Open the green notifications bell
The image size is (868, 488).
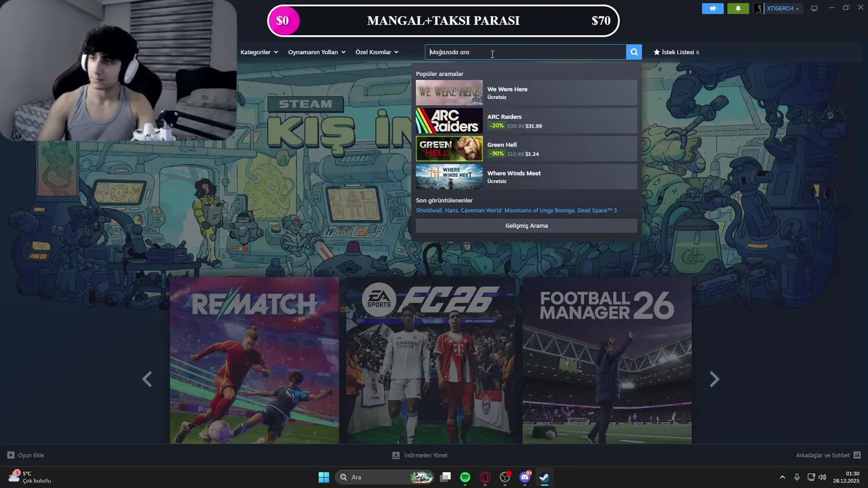click(738, 8)
